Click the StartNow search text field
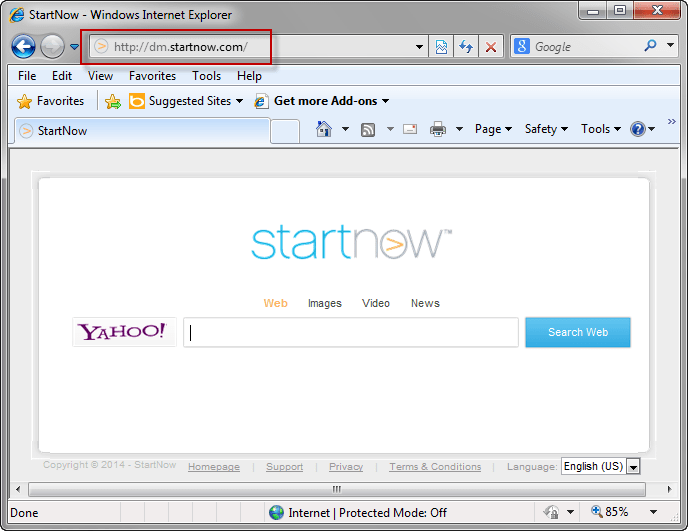This screenshot has height=531, width=688. click(351, 333)
